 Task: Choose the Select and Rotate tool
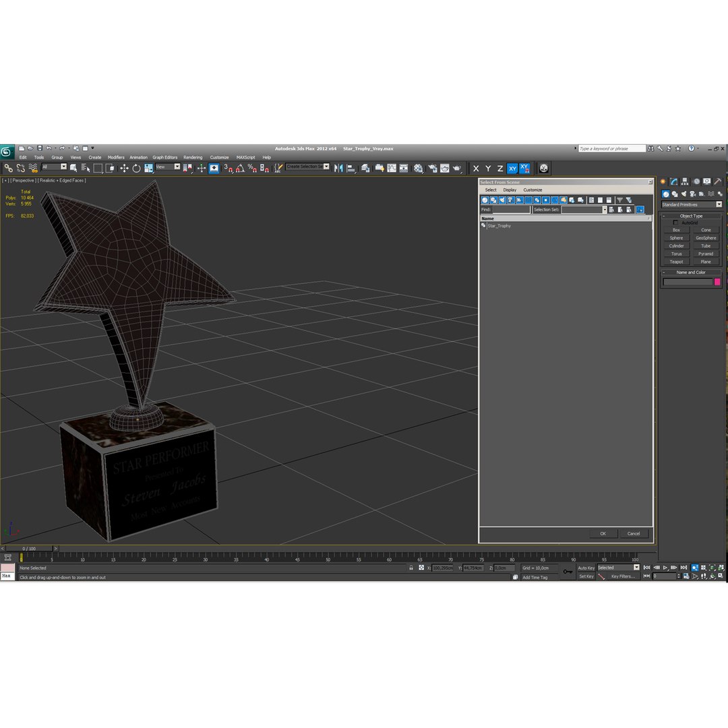tap(136, 168)
